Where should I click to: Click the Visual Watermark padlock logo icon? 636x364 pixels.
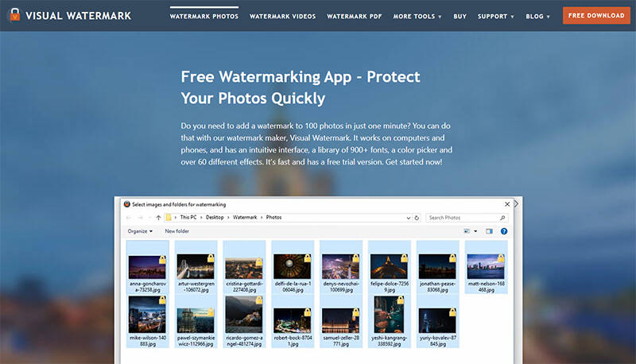[14, 15]
